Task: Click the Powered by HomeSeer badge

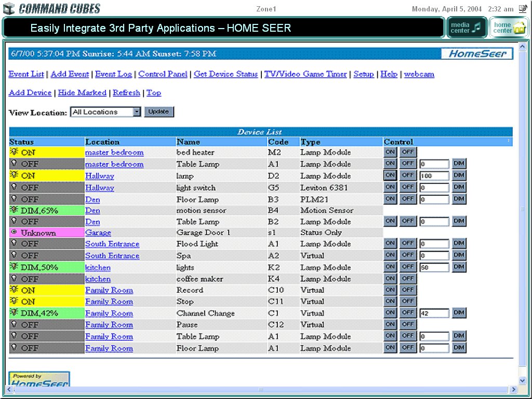Action: point(39,380)
